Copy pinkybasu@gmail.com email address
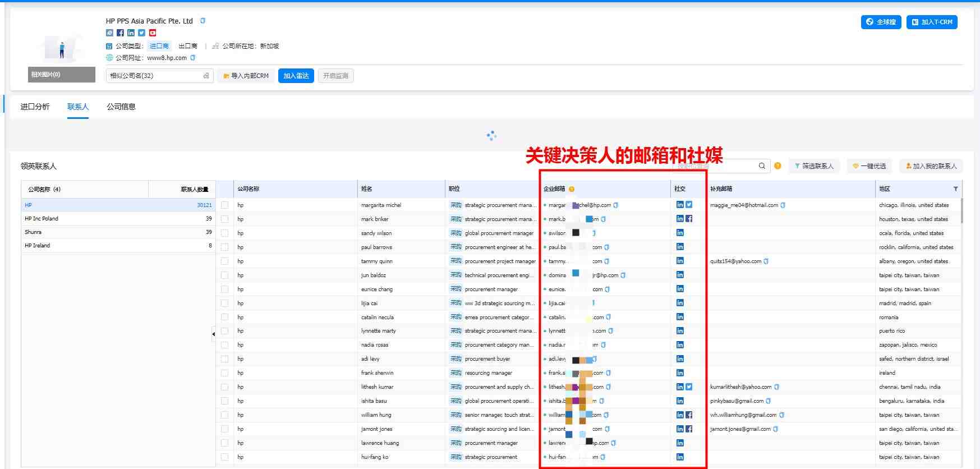Screen dimensions: 980x469 [x=769, y=401]
